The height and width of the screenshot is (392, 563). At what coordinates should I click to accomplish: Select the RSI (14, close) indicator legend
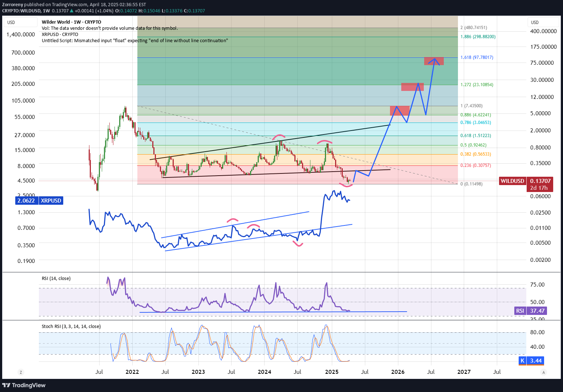click(56, 278)
